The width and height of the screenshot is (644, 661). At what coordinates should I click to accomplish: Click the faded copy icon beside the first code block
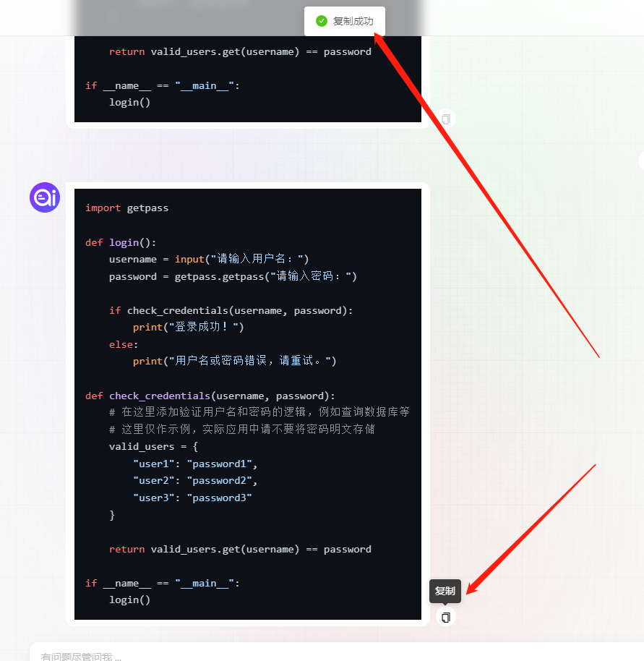click(446, 119)
